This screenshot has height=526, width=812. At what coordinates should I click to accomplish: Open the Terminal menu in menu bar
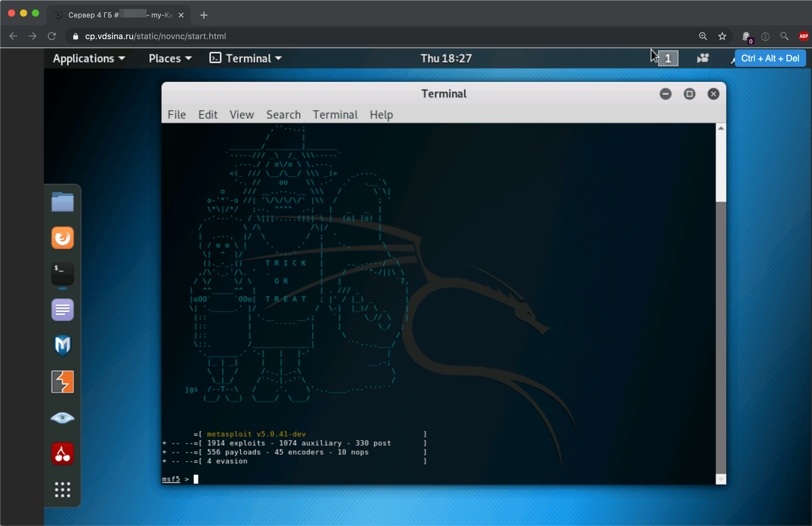335,115
